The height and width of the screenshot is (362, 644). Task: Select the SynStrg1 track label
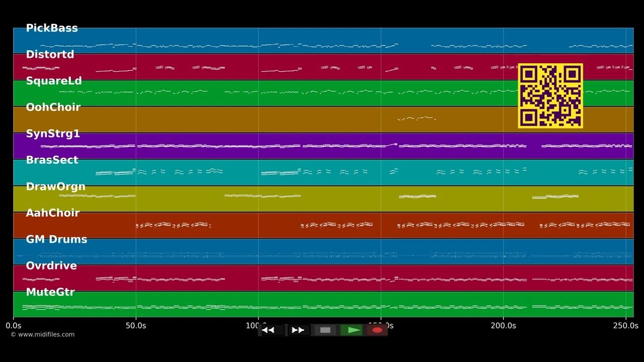(53, 134)
